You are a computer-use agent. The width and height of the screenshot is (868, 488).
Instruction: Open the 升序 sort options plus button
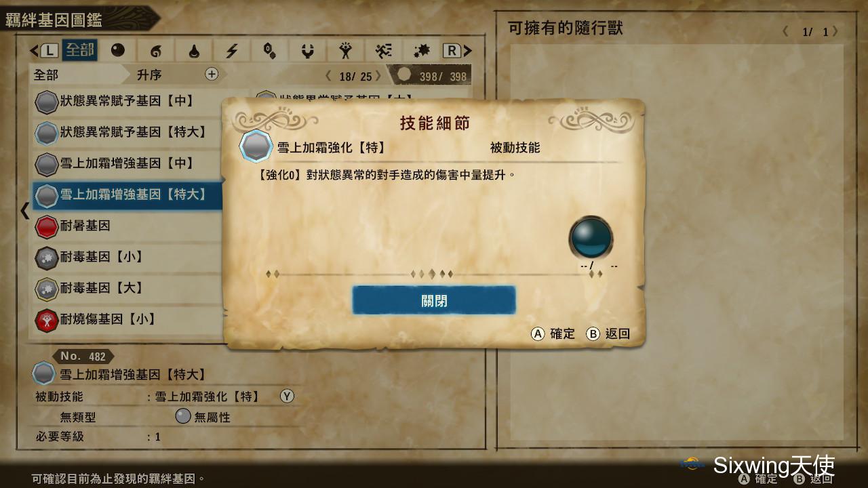tap(212, 75)
